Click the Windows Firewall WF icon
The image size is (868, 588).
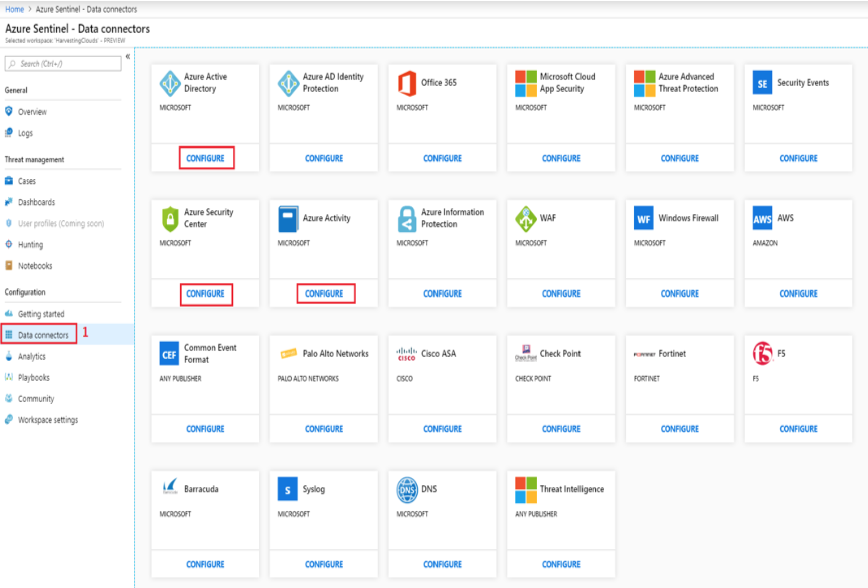[x=644, y=218]
